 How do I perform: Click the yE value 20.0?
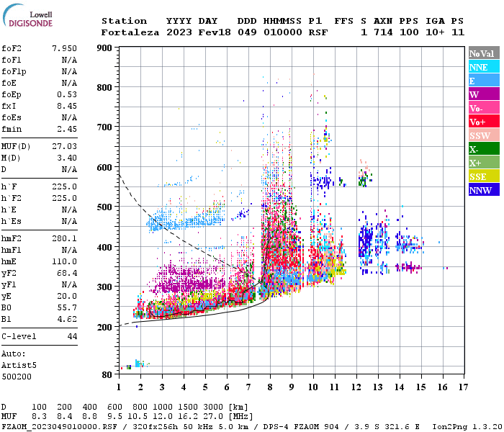tap(67, 297)
